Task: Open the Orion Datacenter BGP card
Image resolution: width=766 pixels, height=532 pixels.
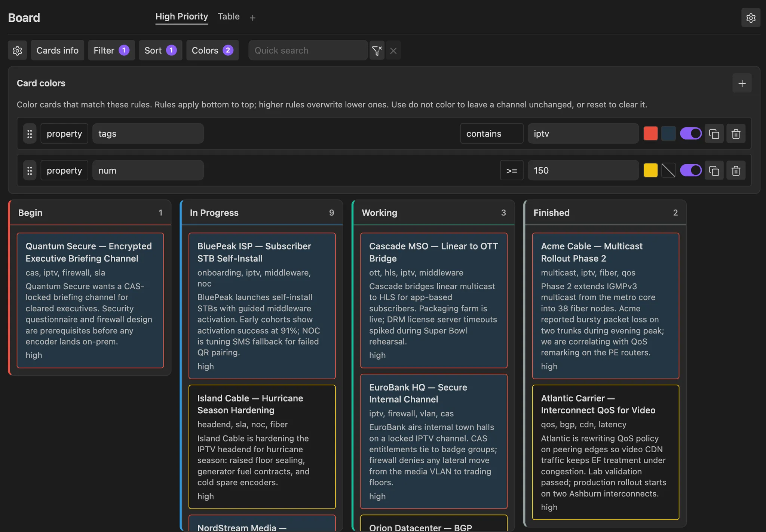Action: click(434, 523)
